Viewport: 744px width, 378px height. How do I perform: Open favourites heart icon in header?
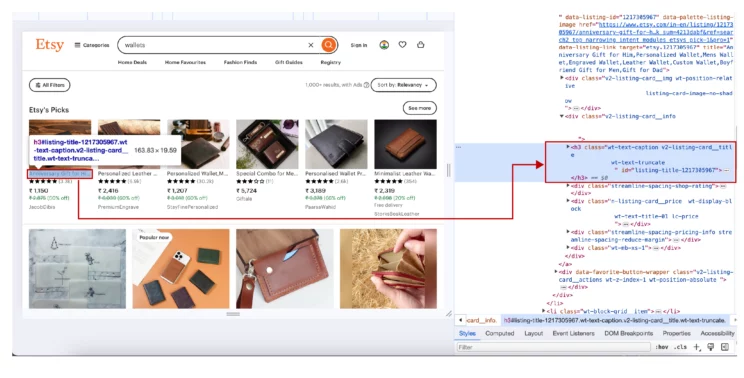[402, 45]
